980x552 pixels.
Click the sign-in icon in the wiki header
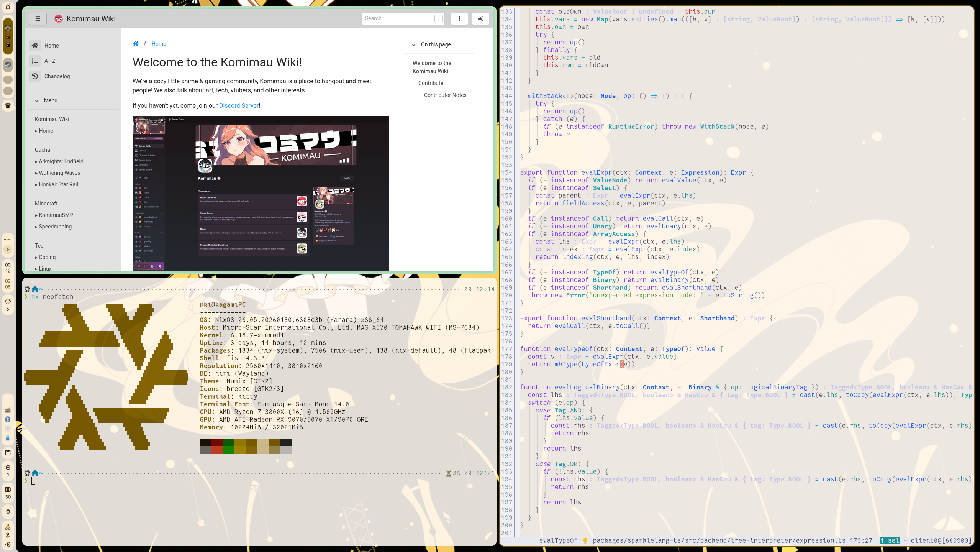pos(481,18)
